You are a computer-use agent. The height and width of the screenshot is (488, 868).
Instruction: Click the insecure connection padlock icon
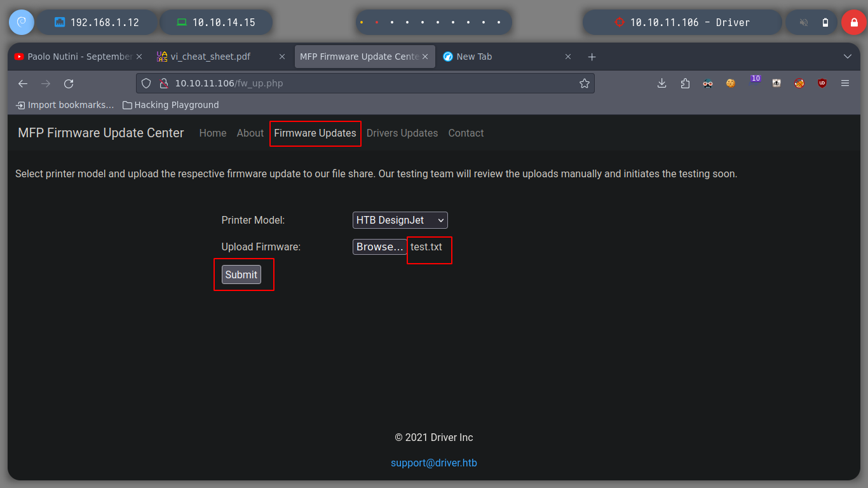point(163,83)
